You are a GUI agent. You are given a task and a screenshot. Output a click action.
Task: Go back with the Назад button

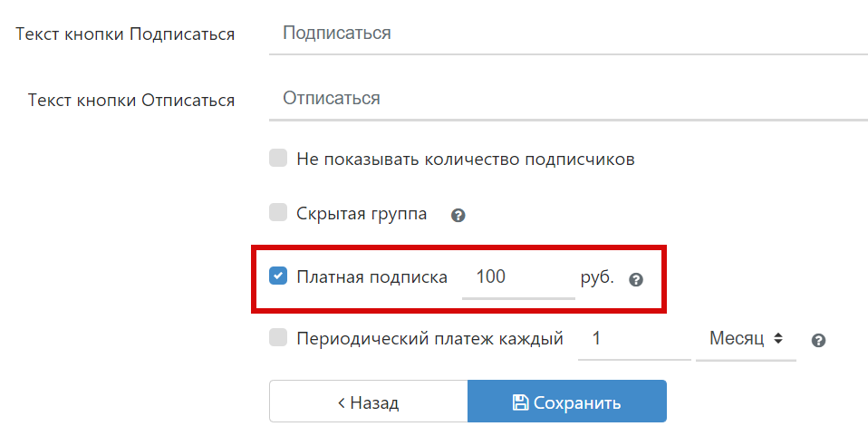click(368, 402)
